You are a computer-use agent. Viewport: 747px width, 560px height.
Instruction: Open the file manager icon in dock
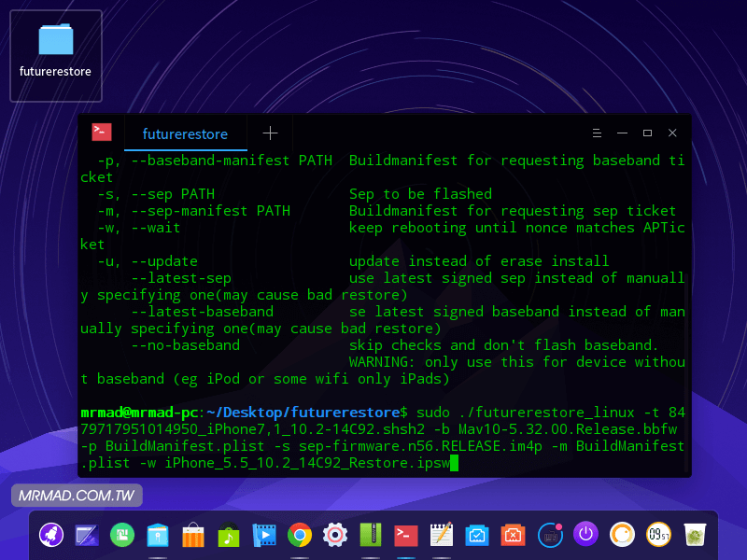158,535
